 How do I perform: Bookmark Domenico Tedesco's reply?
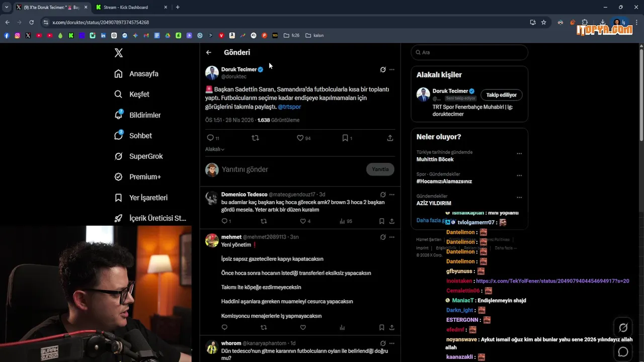coord(382,221)
